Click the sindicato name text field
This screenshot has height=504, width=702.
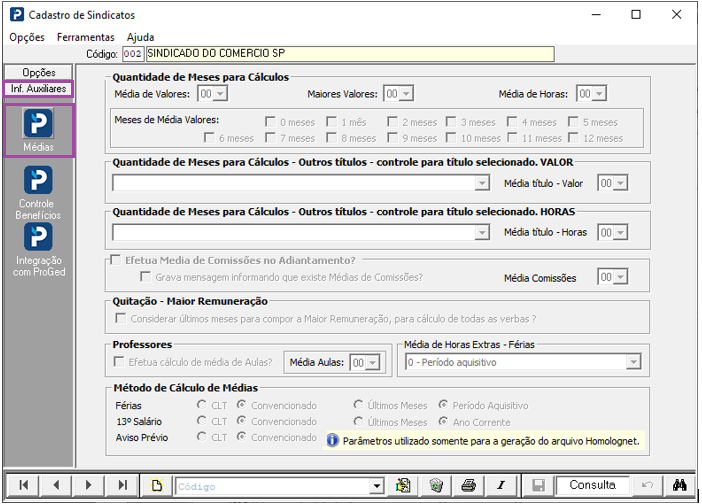349,54
